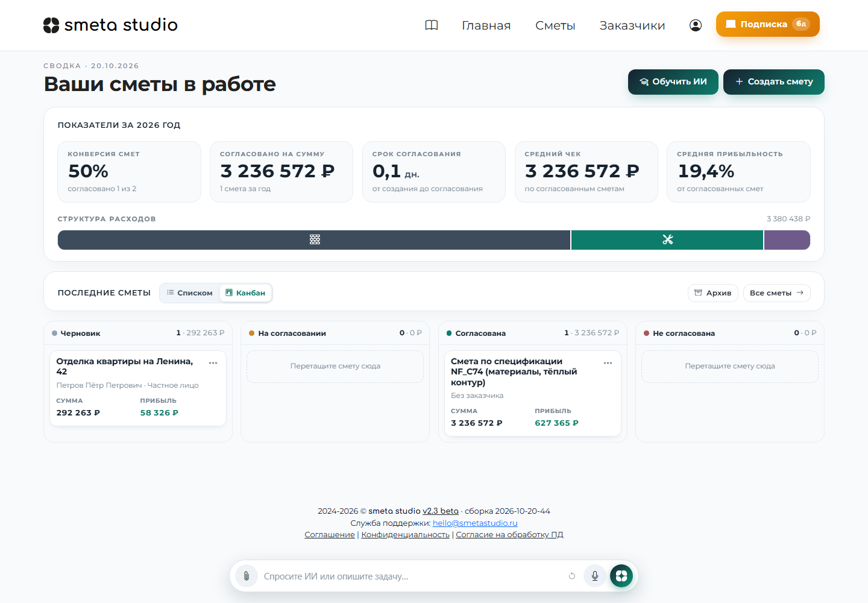Open the three-dot menu on Отделка квартиры card
This screenshot has width=868, height=603.
pyautogui.click(x=213, y=363)
